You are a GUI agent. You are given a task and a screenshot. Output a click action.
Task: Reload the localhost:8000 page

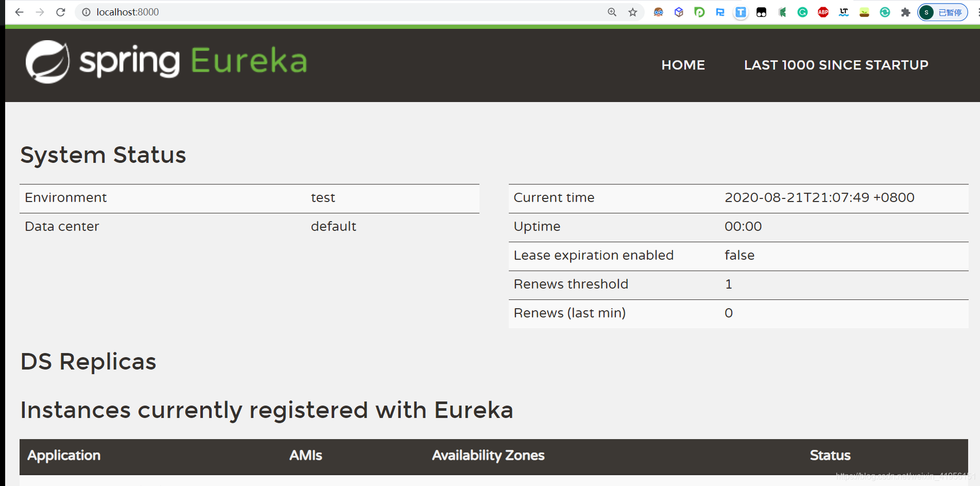pos(60,12)
